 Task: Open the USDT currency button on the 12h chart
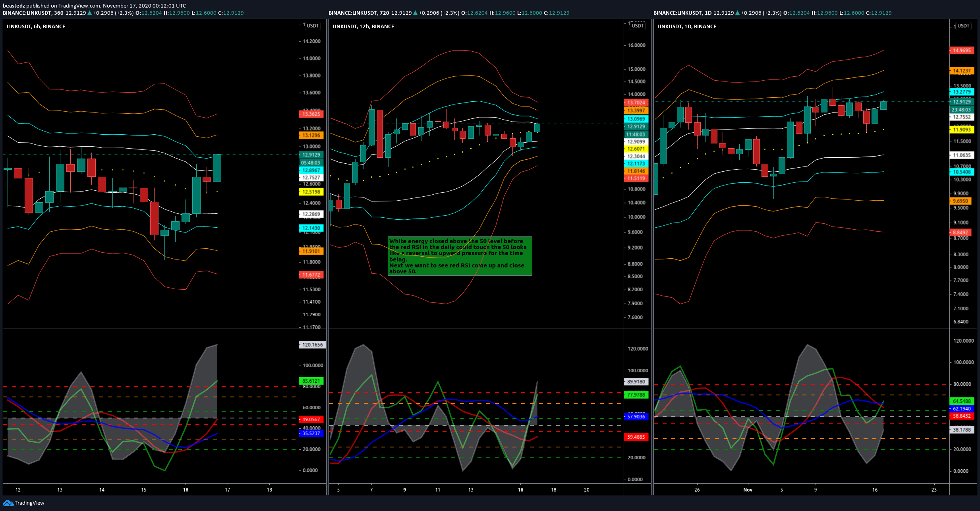pos(638,26)
